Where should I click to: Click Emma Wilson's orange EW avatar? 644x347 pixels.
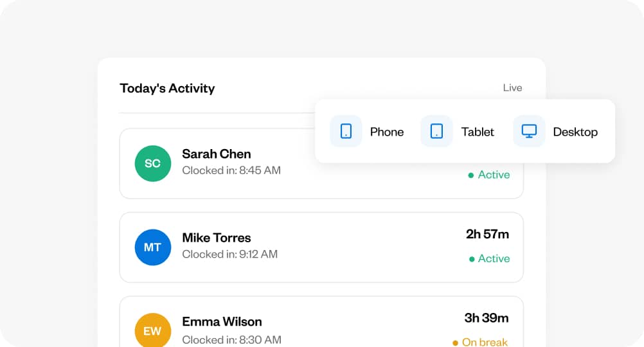pyautogui.click(x=152, y=331)
